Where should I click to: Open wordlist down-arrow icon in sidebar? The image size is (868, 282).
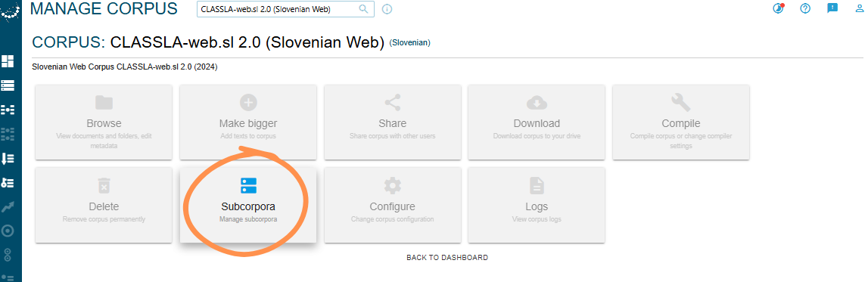8,159
